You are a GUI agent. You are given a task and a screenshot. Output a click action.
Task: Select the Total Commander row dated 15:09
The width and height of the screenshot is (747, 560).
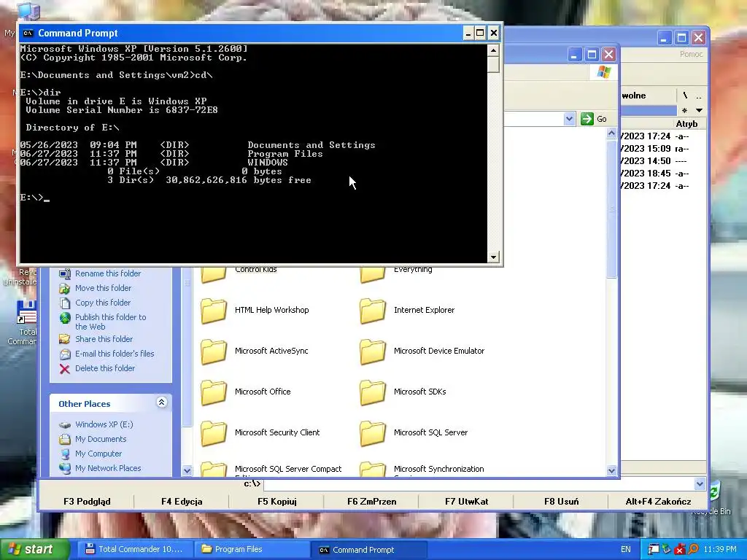[x=662, y=149]
